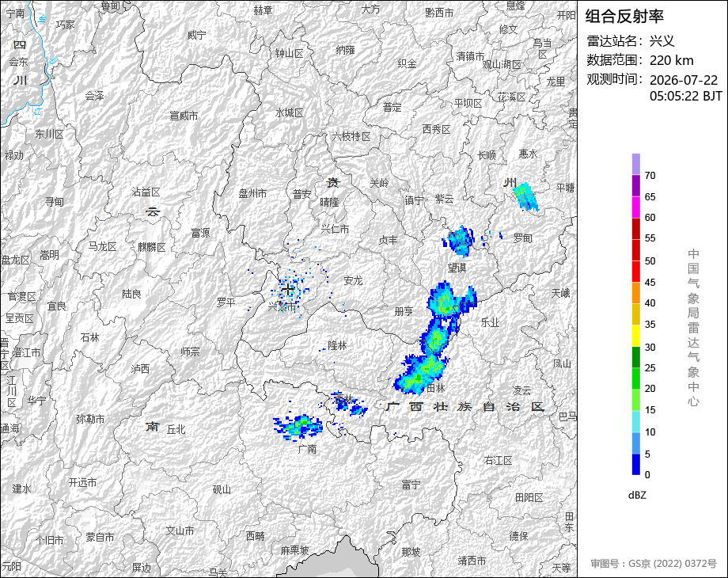Click the observation date 2026-07-22
The image size is (728, 578).
pos(684,80)
